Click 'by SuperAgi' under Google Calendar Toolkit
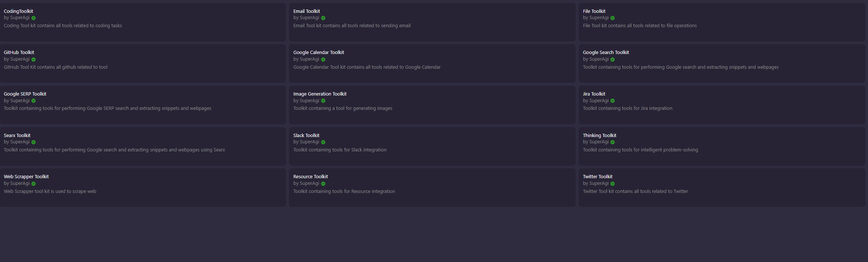 click(306, 59)
